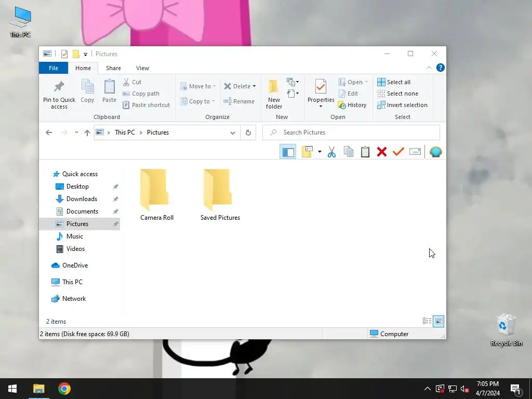Open the recent locations dropdown arrow

(x=77, y=132)
